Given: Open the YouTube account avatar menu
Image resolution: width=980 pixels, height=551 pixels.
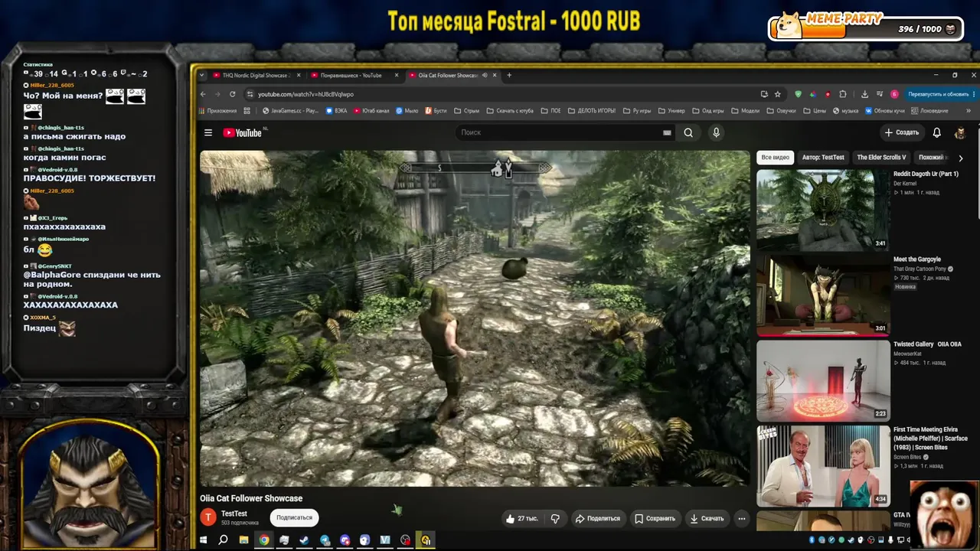Looking at the screenshot, I should point(959,132).
